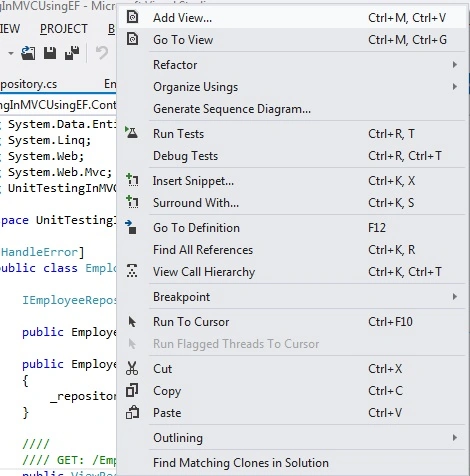
Task: Click the View Call Hierarchy icon
Action: point(132,271)
